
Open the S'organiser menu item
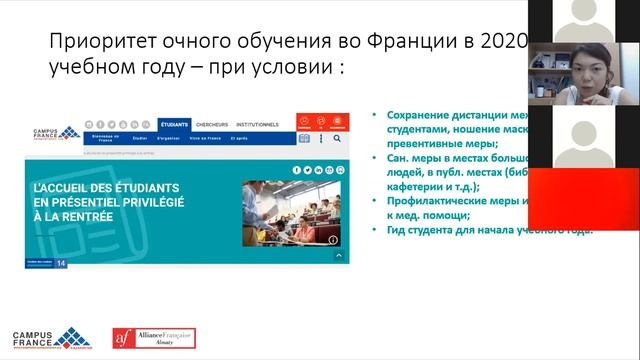pos(168,138)
